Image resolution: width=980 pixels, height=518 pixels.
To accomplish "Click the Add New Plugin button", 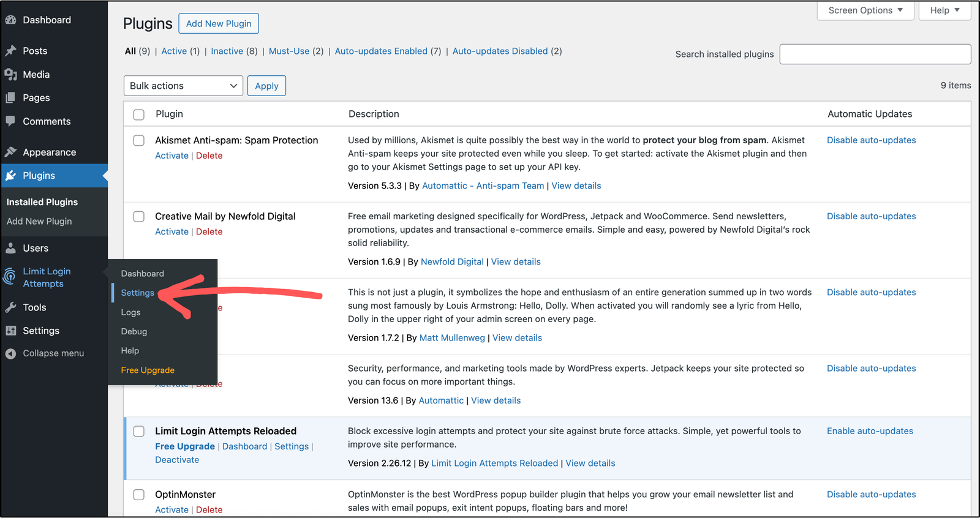I will tap(219, 23).
